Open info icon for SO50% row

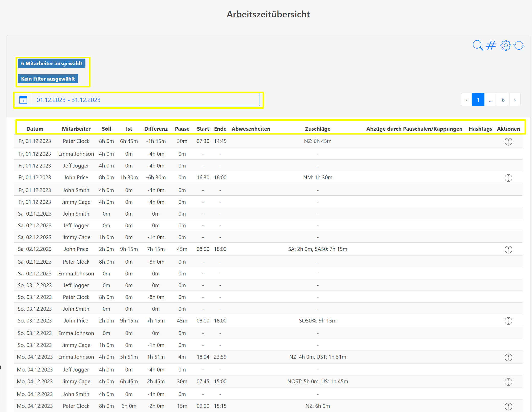click(x=508, y=321)
